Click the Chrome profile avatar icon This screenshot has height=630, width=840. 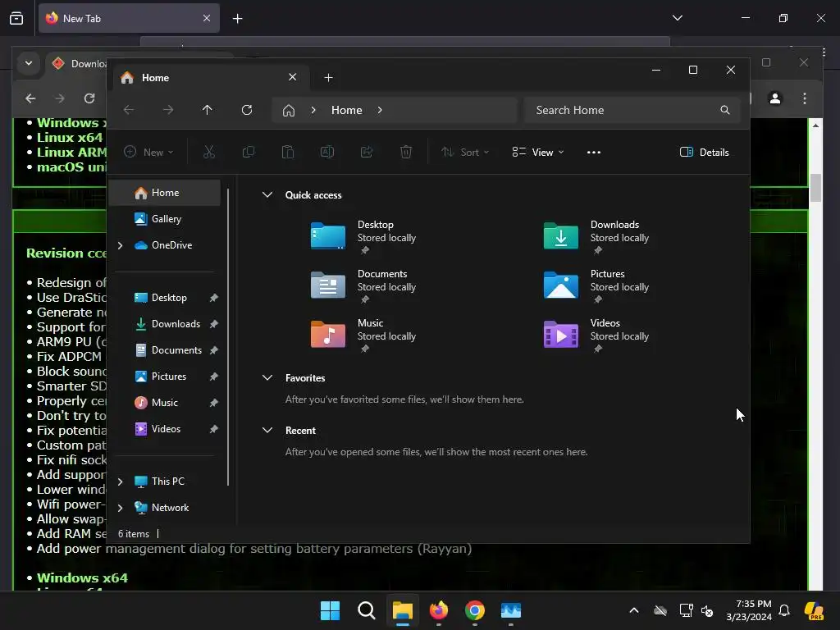(775, 98)
